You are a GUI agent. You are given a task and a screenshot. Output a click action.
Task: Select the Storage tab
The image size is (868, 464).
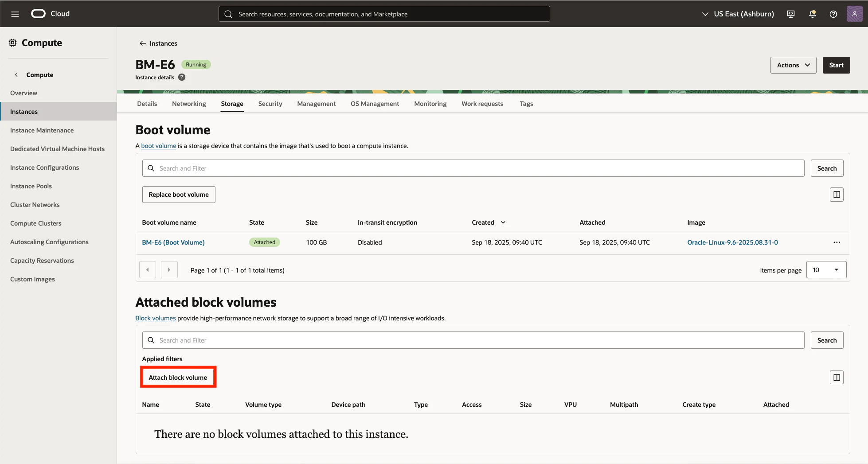[232, 104]
